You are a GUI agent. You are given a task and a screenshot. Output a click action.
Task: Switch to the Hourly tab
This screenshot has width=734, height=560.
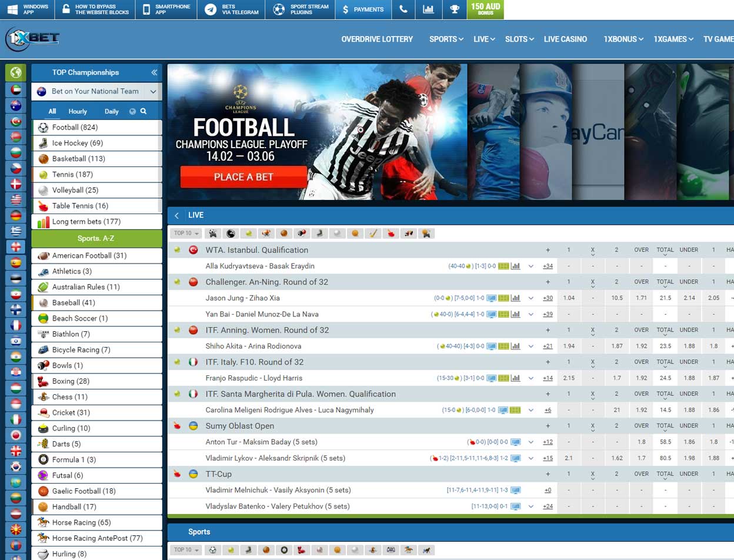click(x=78, y=111)
